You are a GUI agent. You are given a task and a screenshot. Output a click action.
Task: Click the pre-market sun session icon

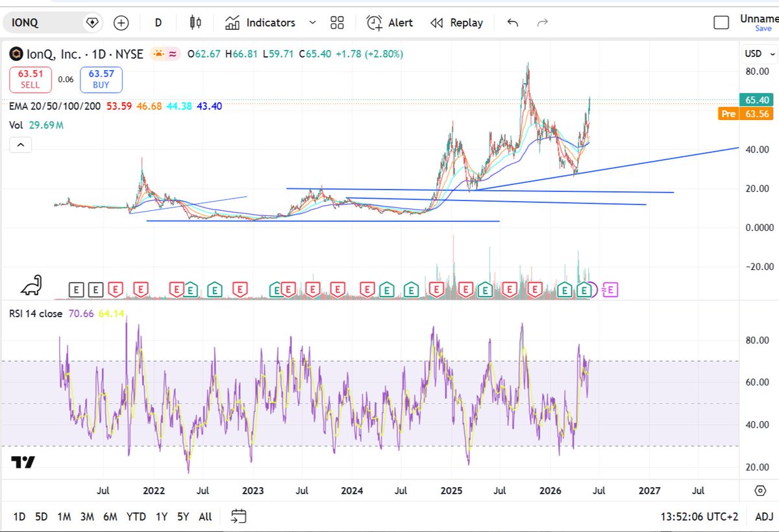(158, 54)
